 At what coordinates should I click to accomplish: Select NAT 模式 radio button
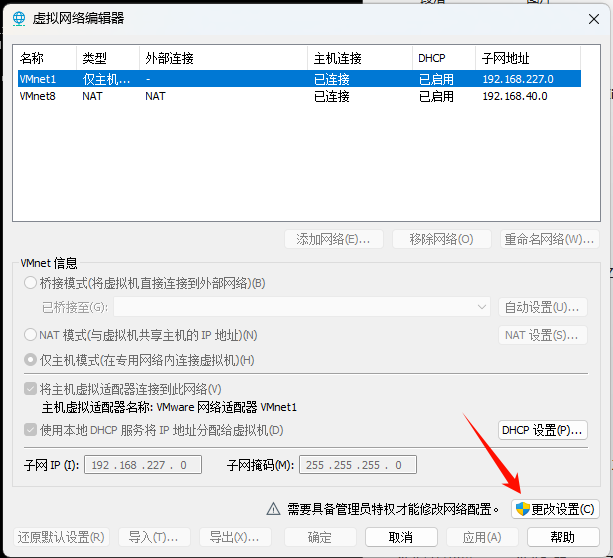[x=30, y=335]
